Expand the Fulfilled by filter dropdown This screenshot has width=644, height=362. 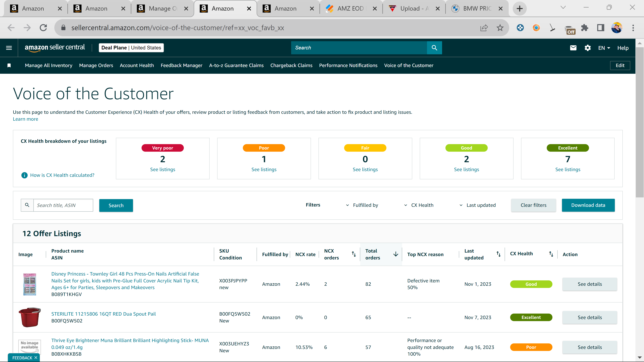tap(362, 205)
